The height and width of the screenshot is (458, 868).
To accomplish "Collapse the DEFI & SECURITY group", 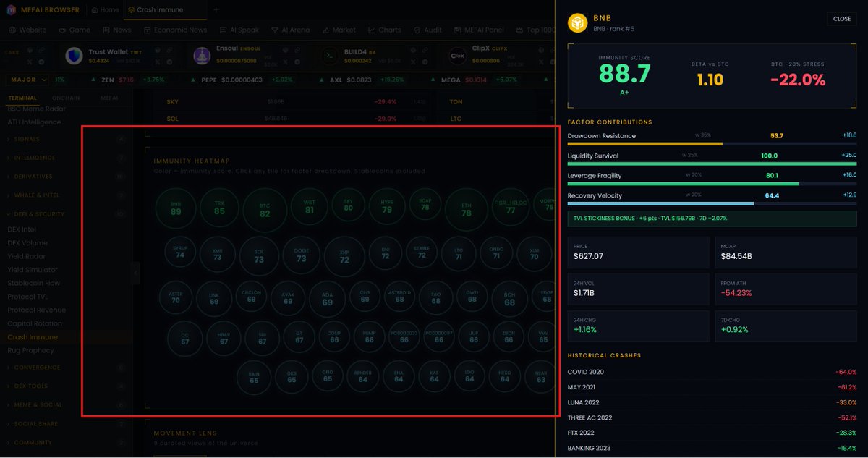I will click(66, 214).
